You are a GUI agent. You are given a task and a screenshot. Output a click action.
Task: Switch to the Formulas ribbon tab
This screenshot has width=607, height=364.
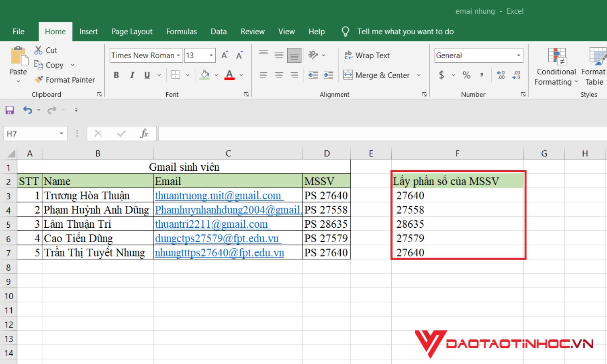[181, 31]
